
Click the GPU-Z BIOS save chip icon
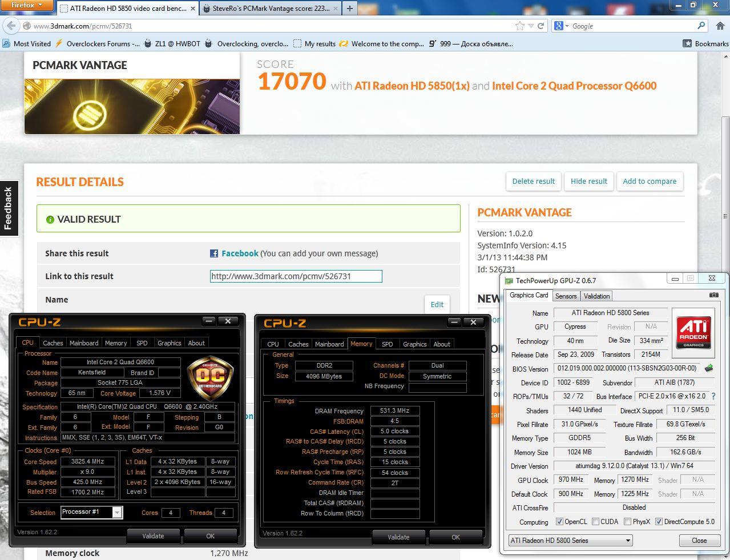tap(709, 368)
